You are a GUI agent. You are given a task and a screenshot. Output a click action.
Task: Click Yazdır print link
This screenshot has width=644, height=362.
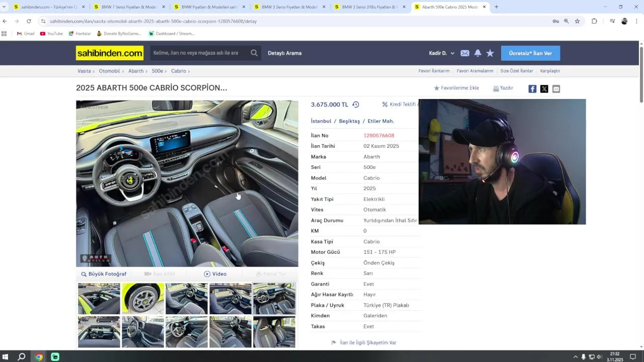pyautogui.click(x=503, y=88)
